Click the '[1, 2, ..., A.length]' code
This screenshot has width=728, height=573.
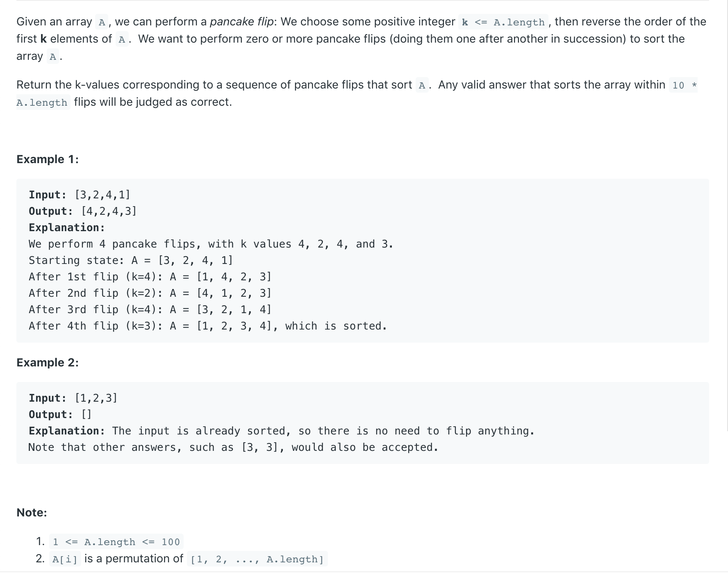tap(257, 559)
